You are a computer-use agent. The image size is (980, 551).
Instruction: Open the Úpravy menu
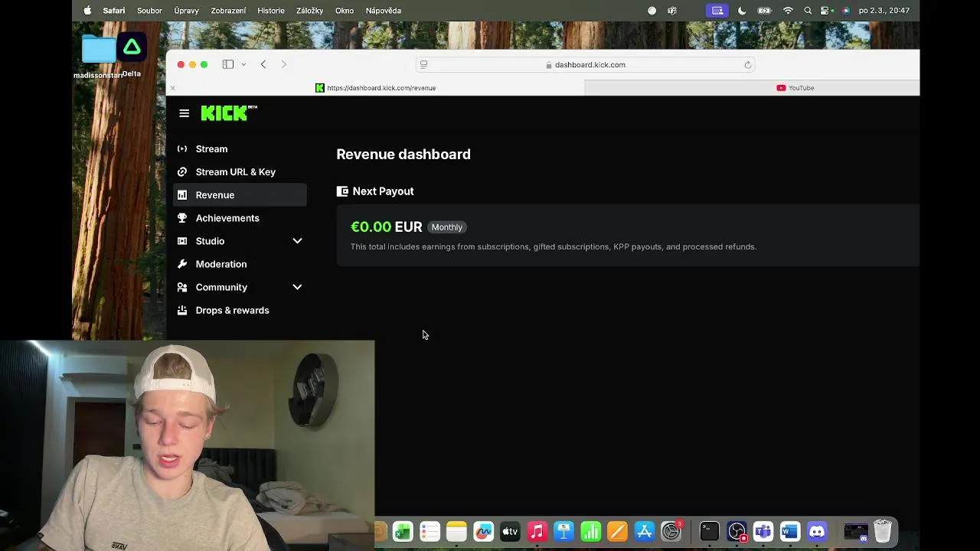click(186, 11)
